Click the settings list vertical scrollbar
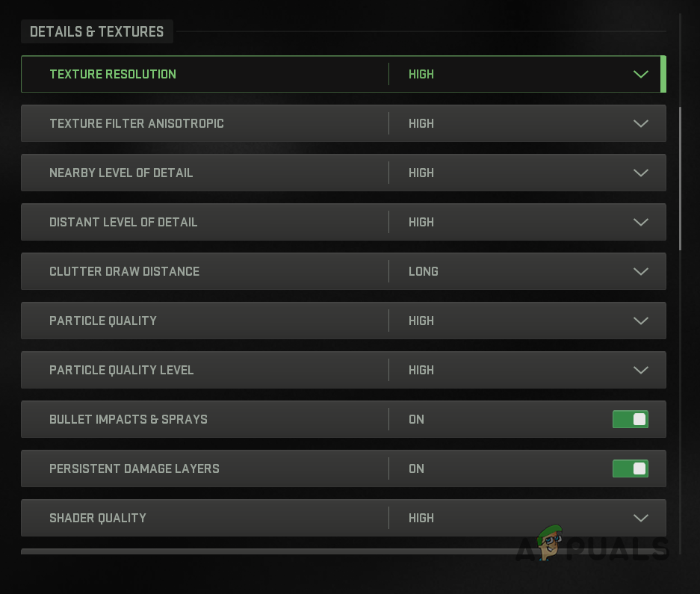Viewport: 700px width, 594px height. [680, 179]
